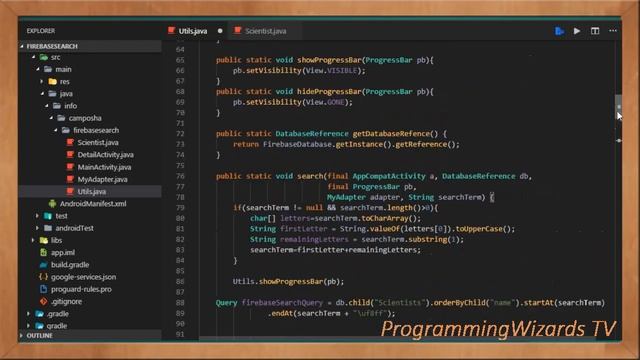Open DetailActivity.java in the explorer

(105, 155)
